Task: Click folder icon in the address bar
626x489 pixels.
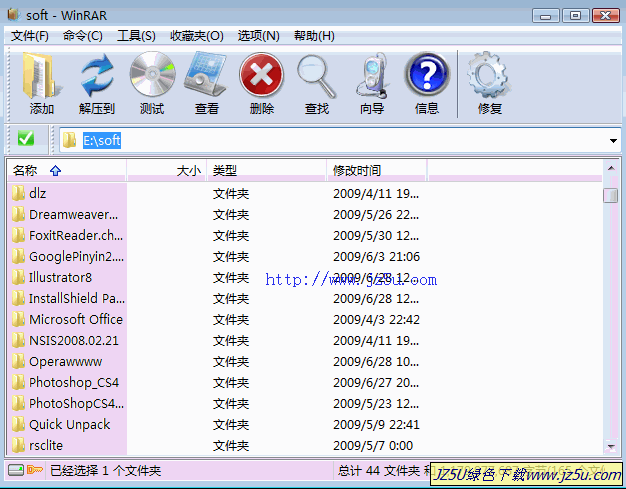Action: click(x=69, y=140)
